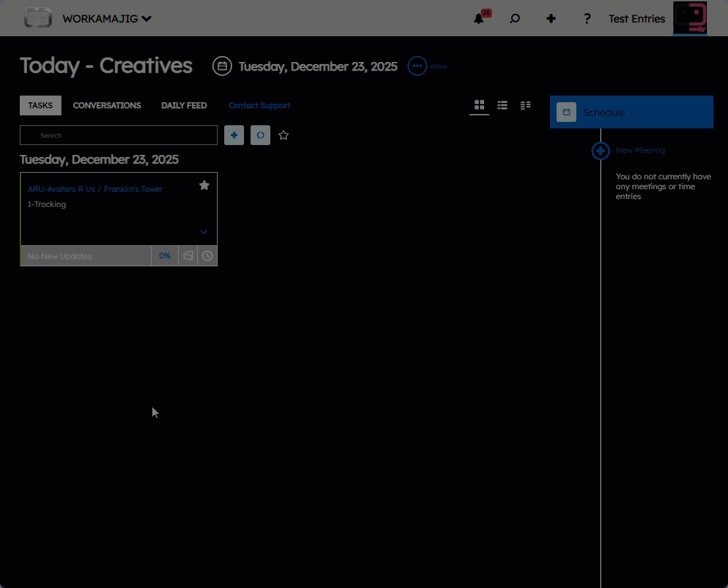Open the task card conversation icon

188,256
